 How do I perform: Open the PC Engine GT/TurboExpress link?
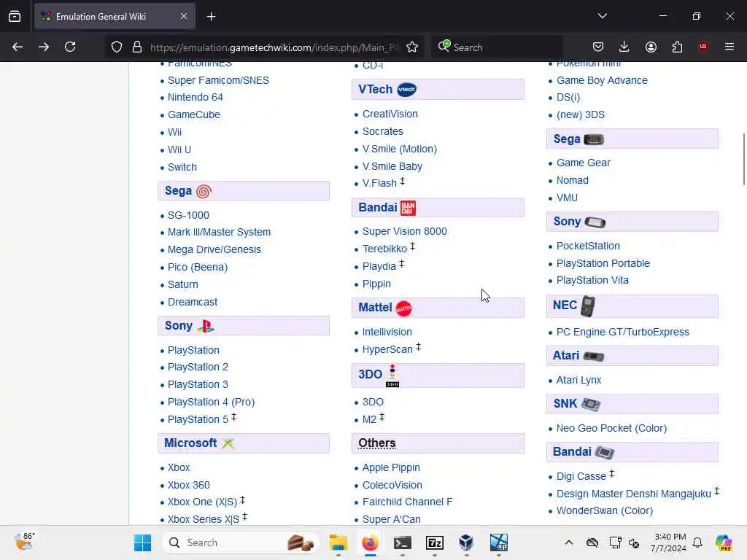pos(623,332)
